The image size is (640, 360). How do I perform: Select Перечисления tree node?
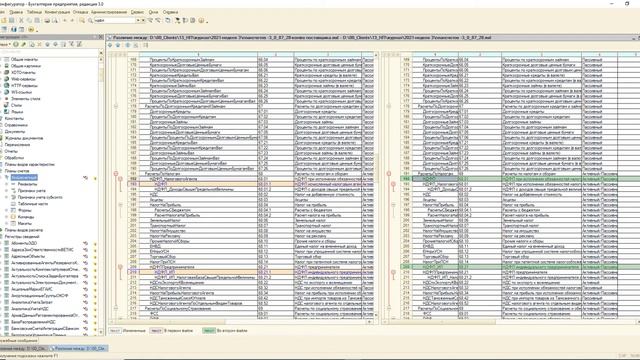(x=17, y=144)
